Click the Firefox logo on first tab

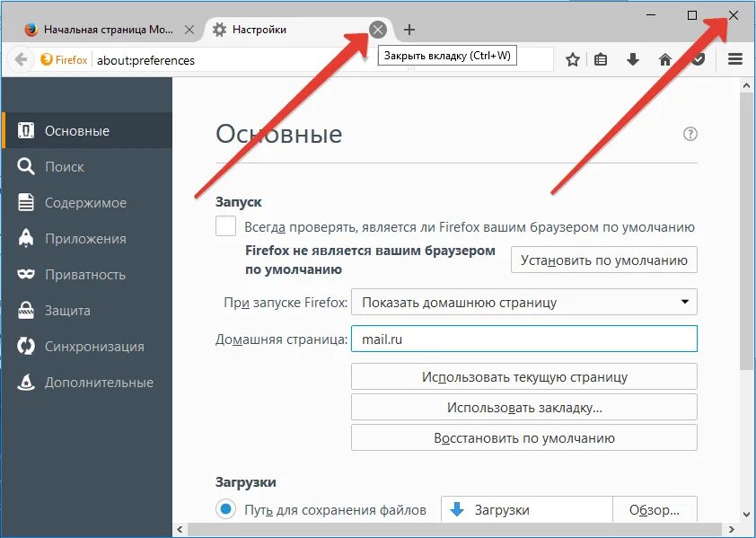point(31,30)
